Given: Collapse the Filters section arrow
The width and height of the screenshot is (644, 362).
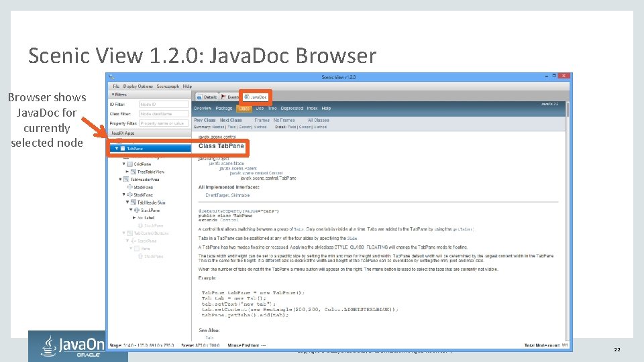Looking at the screenshot, I should coord(113,95).
